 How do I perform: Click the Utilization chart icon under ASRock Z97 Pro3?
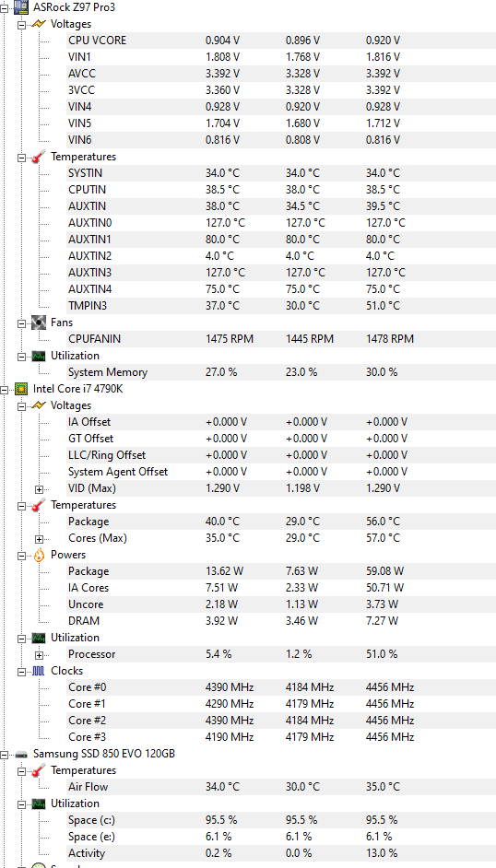tap(39, 356)
